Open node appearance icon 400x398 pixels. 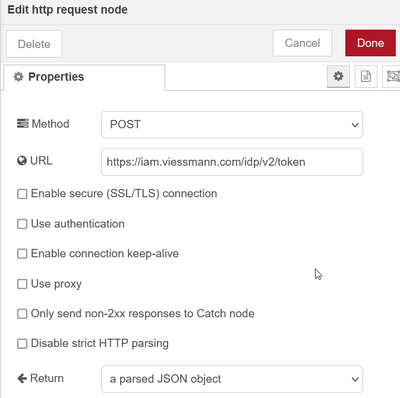392,76
